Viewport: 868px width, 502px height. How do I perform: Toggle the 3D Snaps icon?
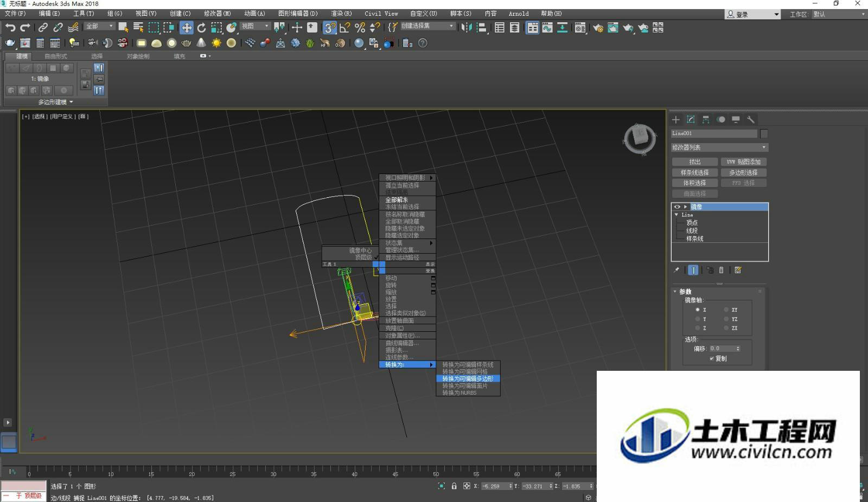(329, 27)
